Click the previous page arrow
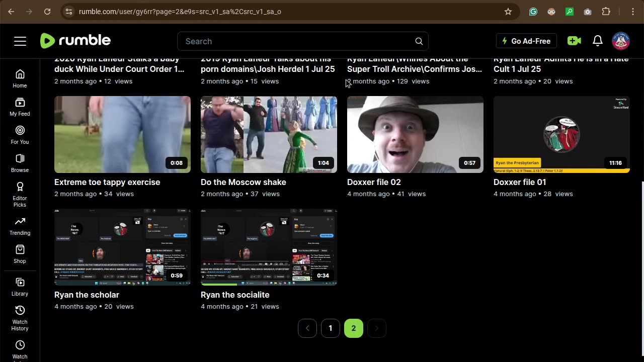 [x=307, y=328]
